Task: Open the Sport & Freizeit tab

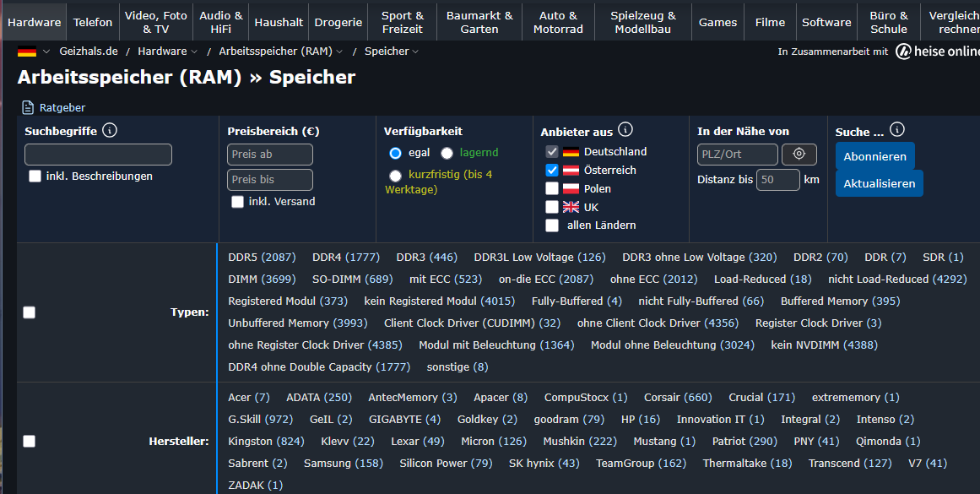Action: 403,22
